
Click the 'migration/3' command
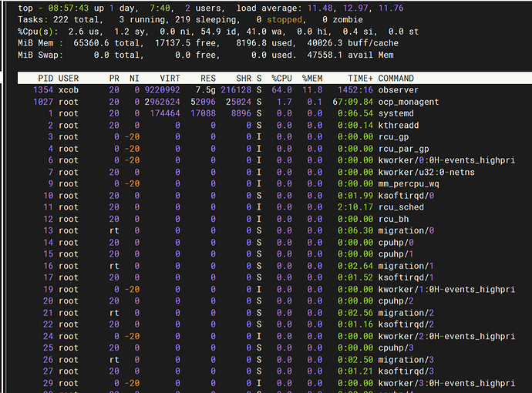[x=406, y=359]
